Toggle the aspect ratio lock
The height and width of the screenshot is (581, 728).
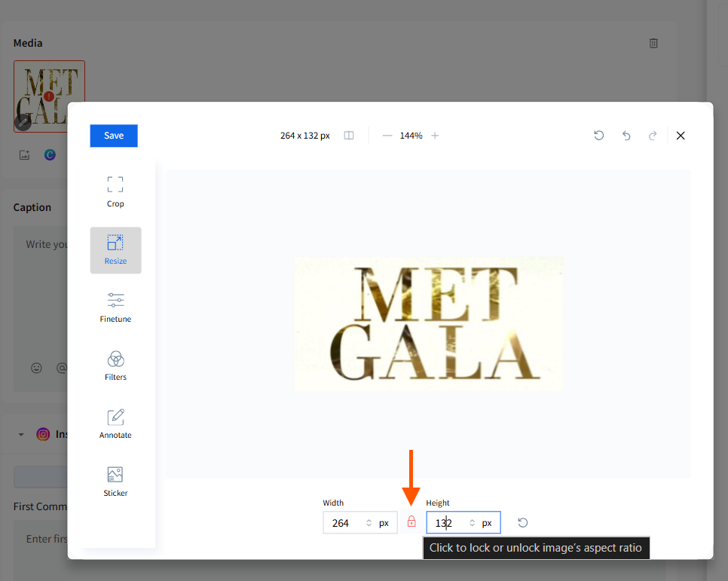click(x=411, y=522)
